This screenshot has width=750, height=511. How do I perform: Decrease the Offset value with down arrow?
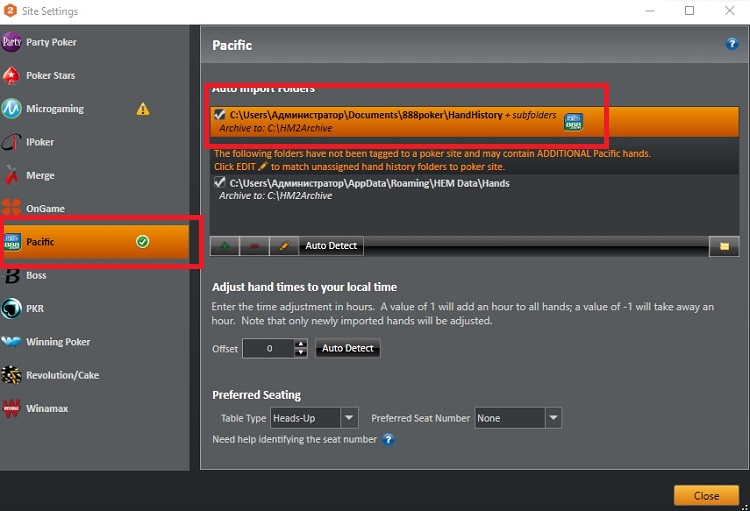pos(300,353)
